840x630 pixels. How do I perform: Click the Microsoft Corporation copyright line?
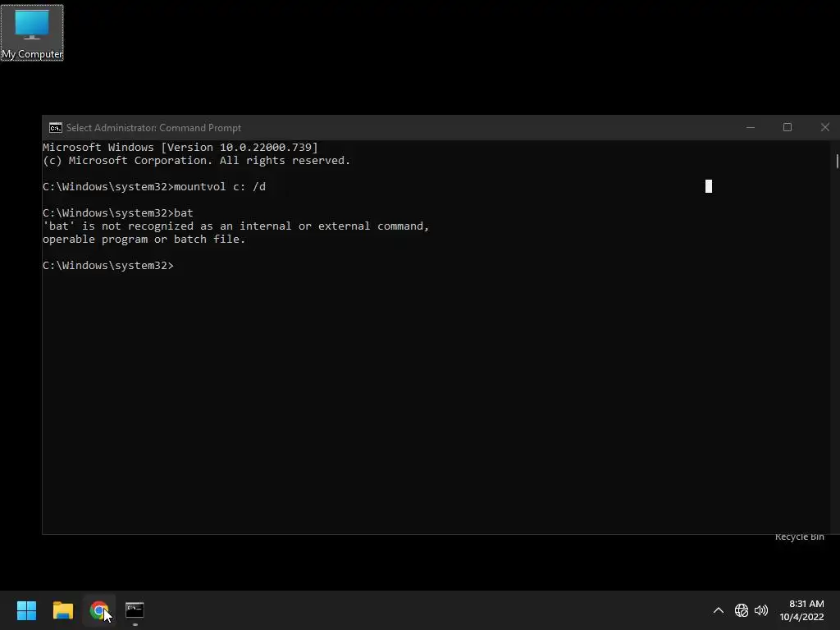click(197, 160)
